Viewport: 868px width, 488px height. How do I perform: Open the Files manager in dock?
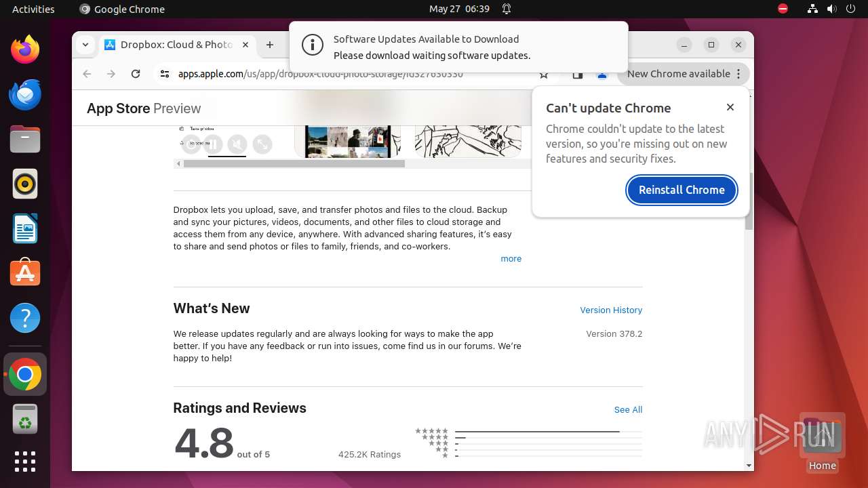(25, 139)
